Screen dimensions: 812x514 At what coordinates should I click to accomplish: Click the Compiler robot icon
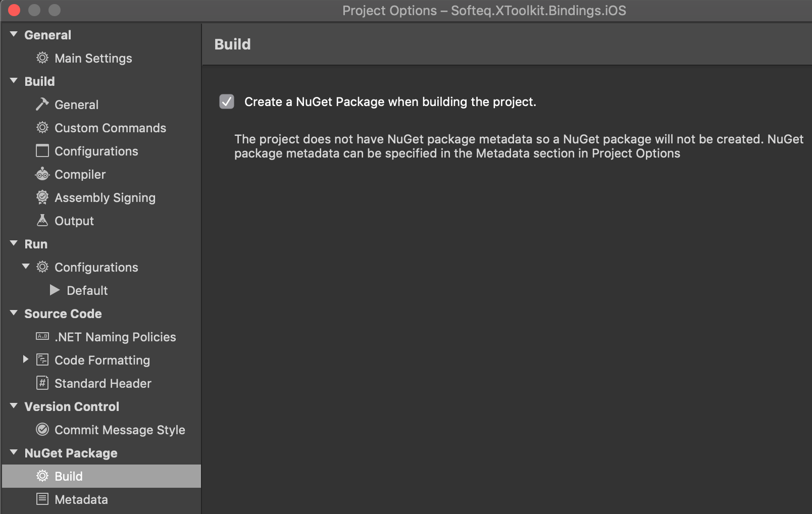pos(42,174)
